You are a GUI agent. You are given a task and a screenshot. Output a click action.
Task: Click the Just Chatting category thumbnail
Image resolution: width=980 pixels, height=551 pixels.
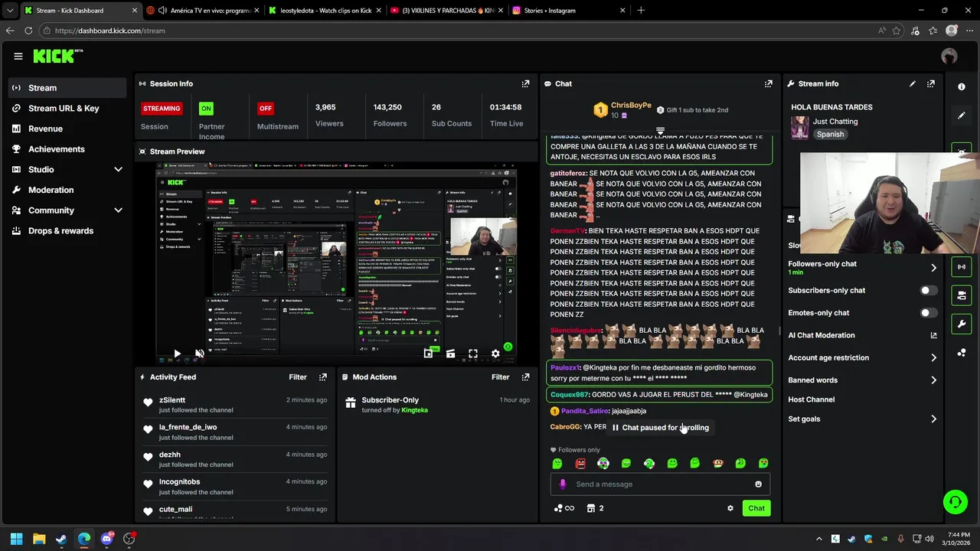click(x=800, y=128)
